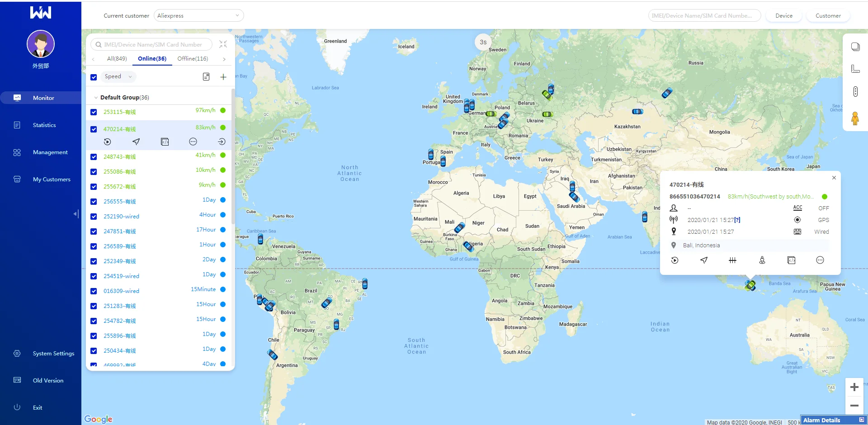Click the 3s refresh countdown button
This screenshot has height=425, width=868.
(483, 42)
